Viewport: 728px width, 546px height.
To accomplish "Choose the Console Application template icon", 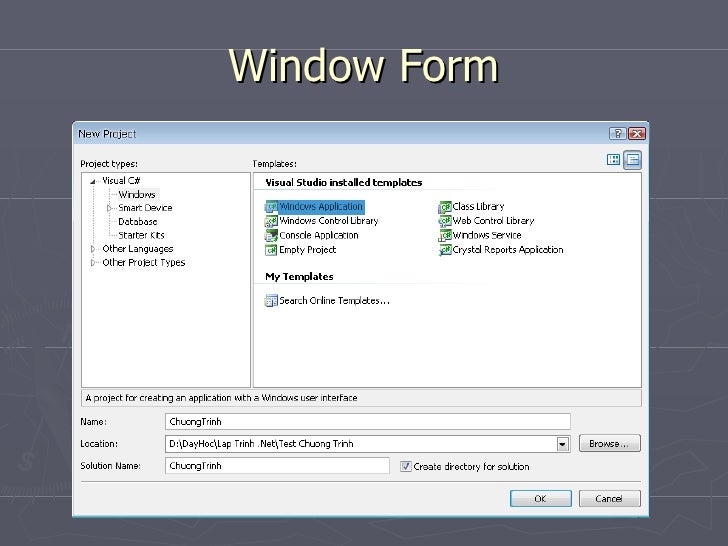I will [271, 235].
